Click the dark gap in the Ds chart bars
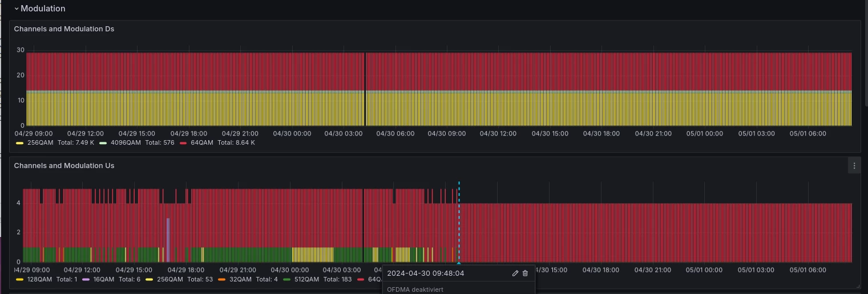 (x=365, y=89)
